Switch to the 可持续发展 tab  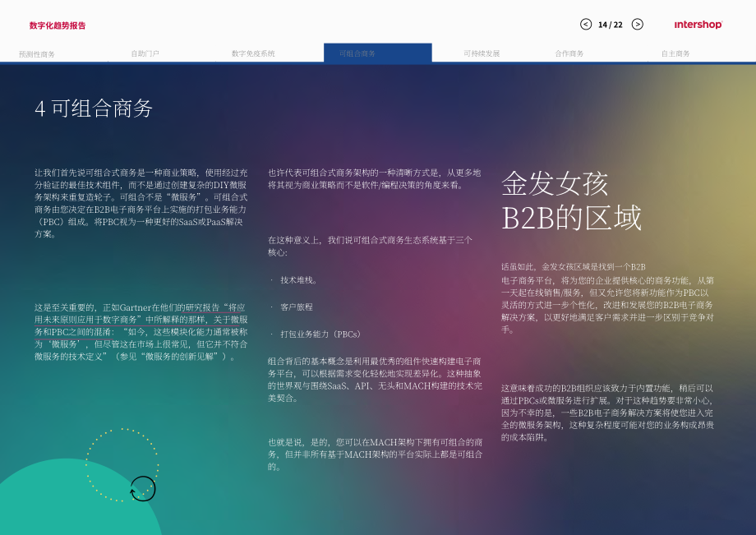[x=482, y=53]
